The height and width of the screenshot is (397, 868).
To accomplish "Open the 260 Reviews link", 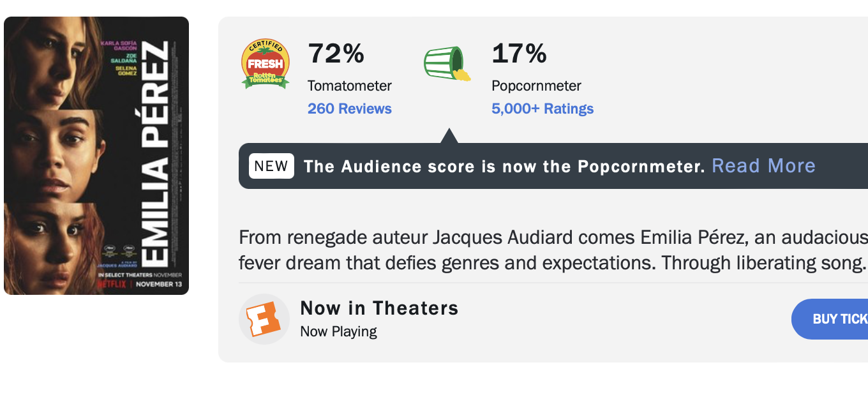I will (350, 109).
